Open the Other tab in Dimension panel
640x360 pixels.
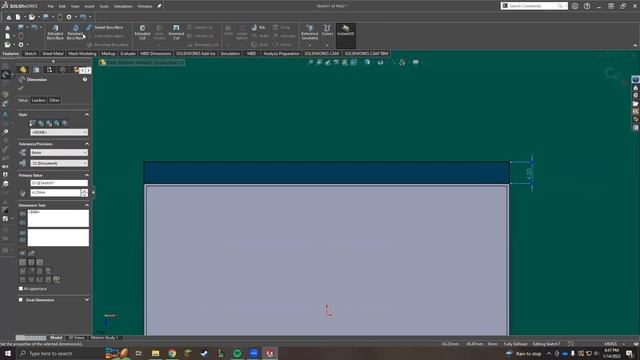pyautogui.click(x=54, y=100)
